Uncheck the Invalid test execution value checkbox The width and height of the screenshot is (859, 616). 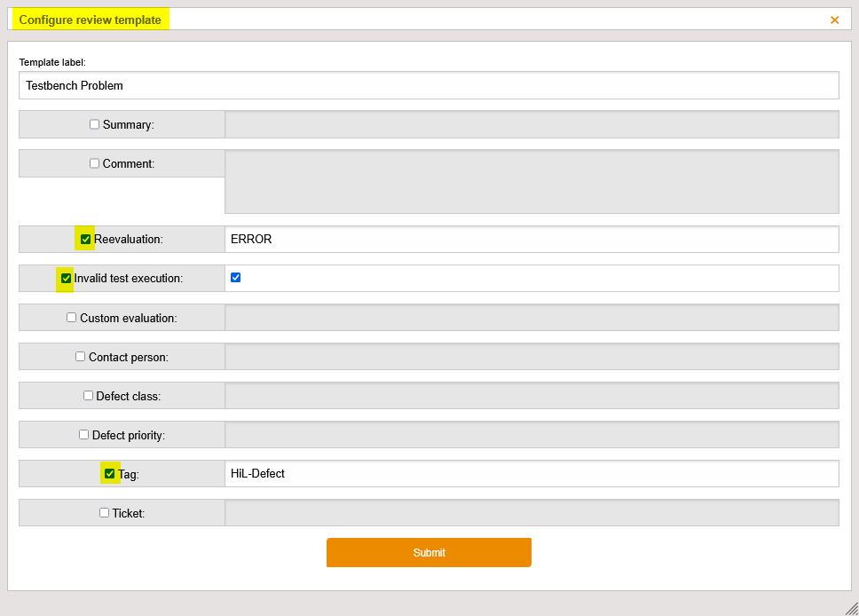click(x=235, y=277)
